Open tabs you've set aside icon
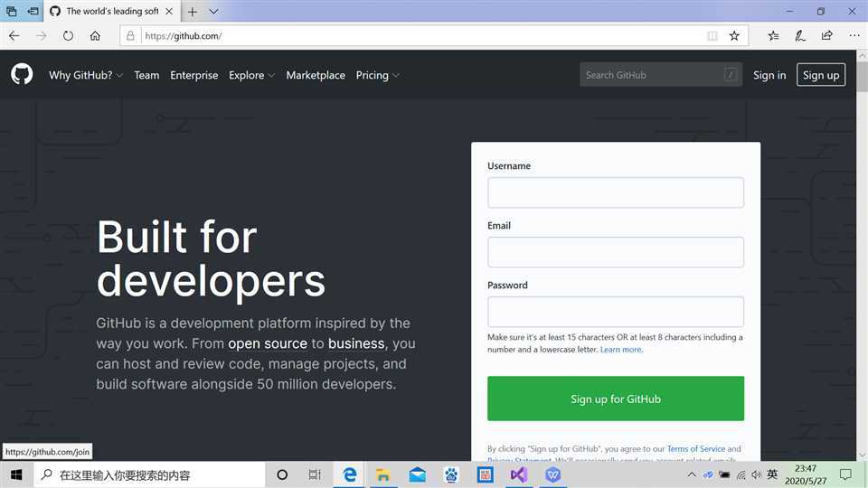The width and height of the screenshot is (868, 488). (x=11, y=11)
